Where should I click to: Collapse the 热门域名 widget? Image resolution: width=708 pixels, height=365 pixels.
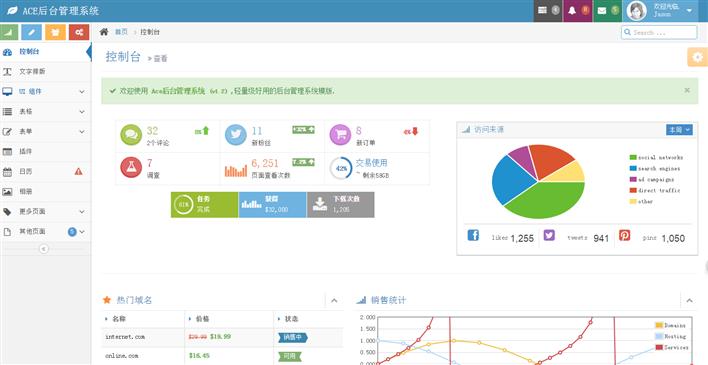click(x=334, y=300)
